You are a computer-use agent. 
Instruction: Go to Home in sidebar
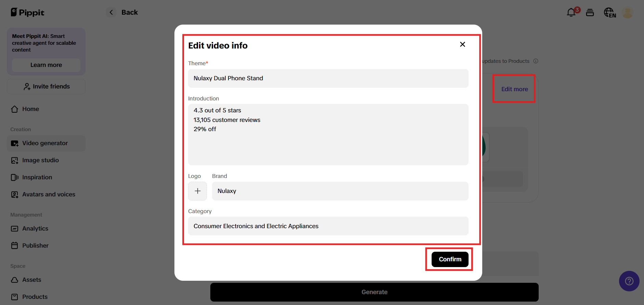tap(46, 109)
